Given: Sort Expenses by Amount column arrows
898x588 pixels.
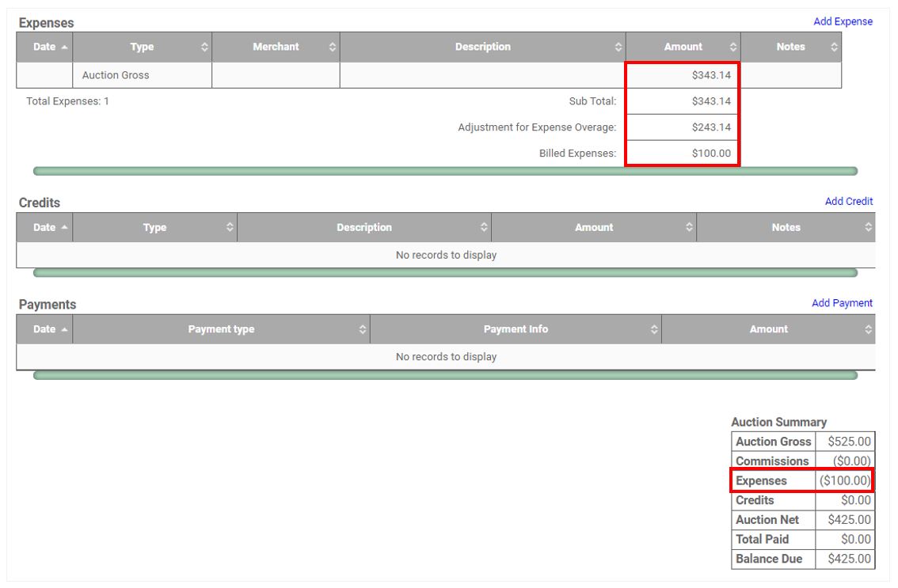Looking at the screenshot, I should coord(733,47).
